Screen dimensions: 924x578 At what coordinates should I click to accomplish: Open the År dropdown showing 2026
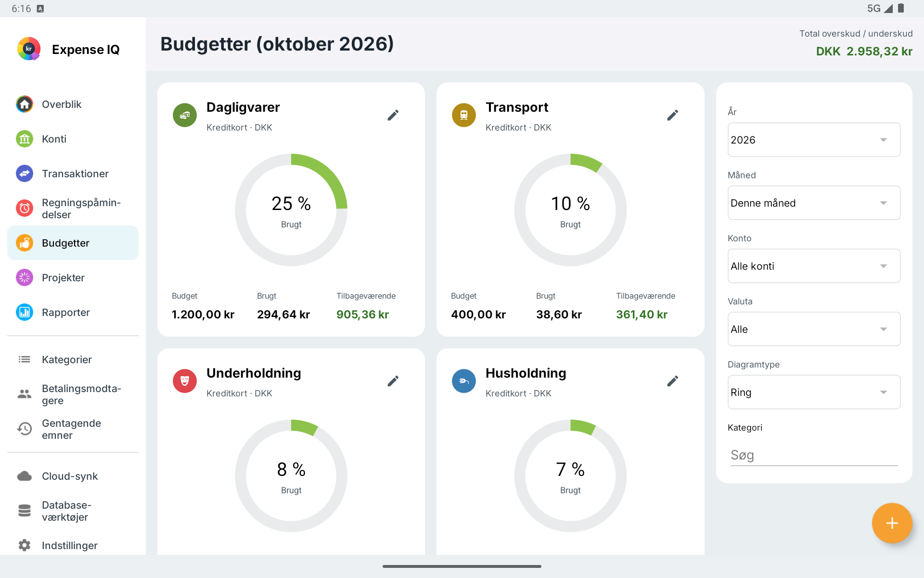(x=814, y=140)
